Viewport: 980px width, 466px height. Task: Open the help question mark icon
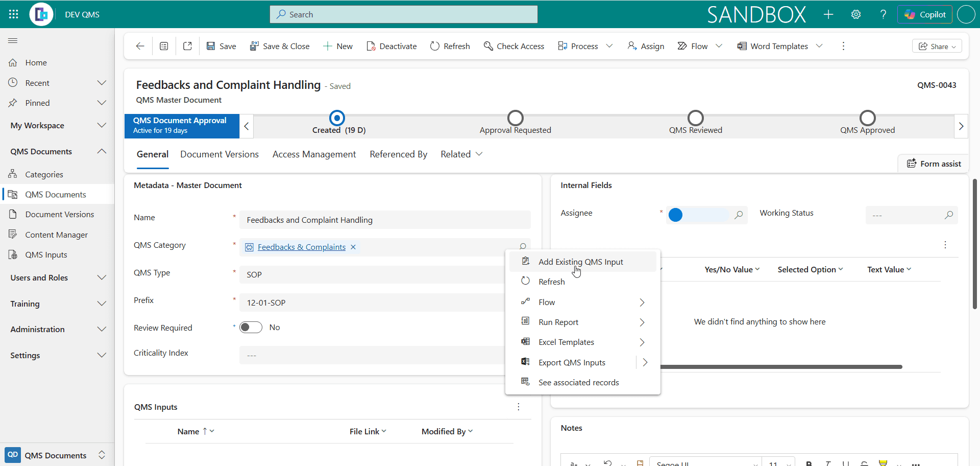884,14
